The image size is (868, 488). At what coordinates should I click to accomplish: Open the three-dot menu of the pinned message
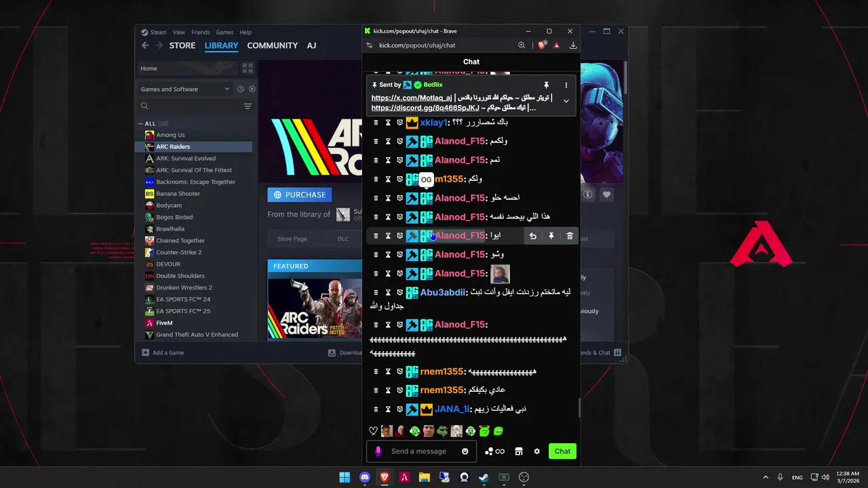click(x=566, y=85)
